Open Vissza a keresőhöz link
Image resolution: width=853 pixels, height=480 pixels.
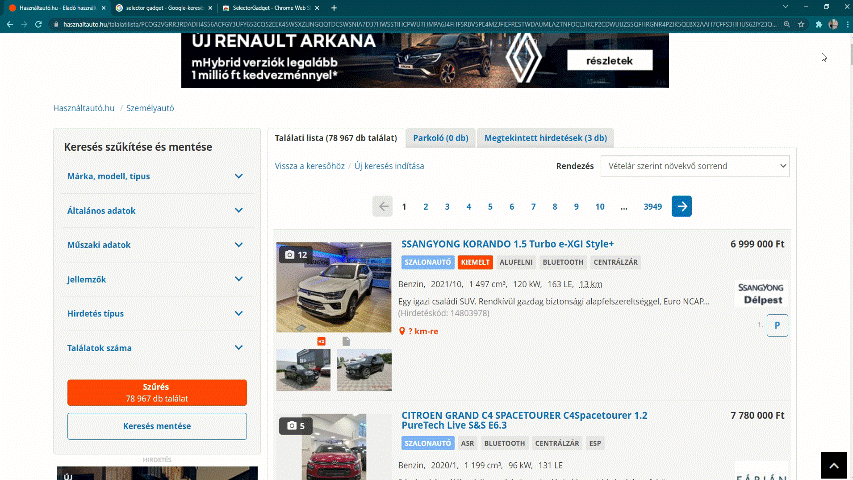(x=310, y=166)
